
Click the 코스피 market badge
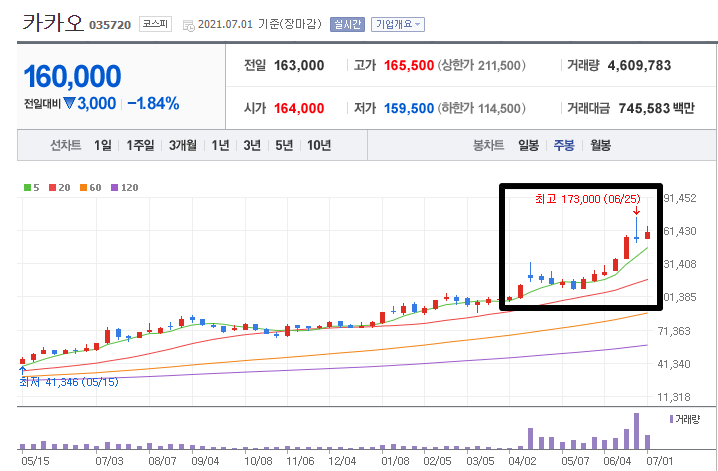coord(155,24)
